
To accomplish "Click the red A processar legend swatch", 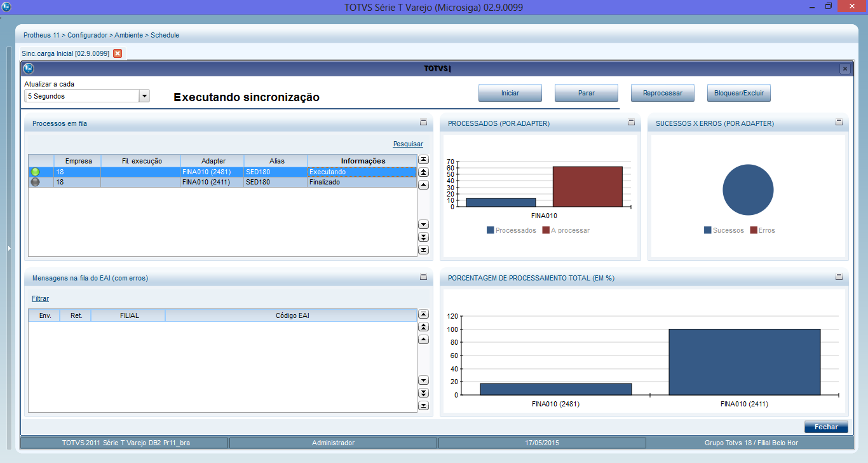I will point(545,230).
